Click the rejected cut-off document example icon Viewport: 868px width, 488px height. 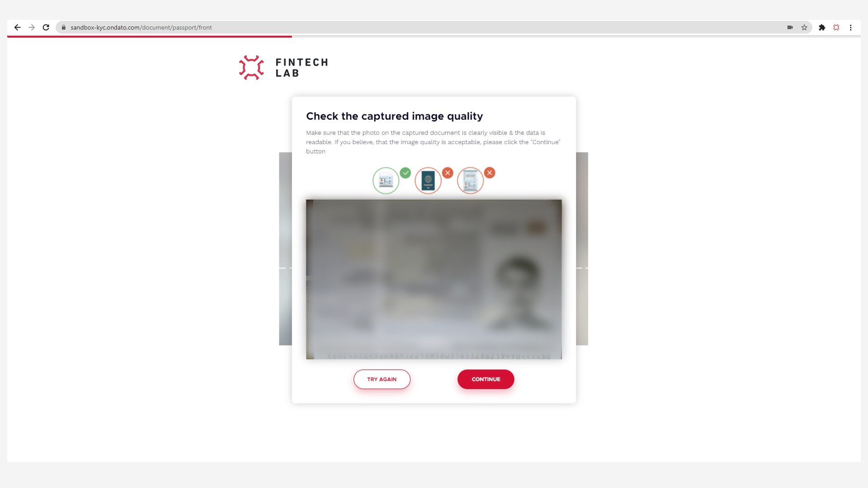(x=470, y=181)
